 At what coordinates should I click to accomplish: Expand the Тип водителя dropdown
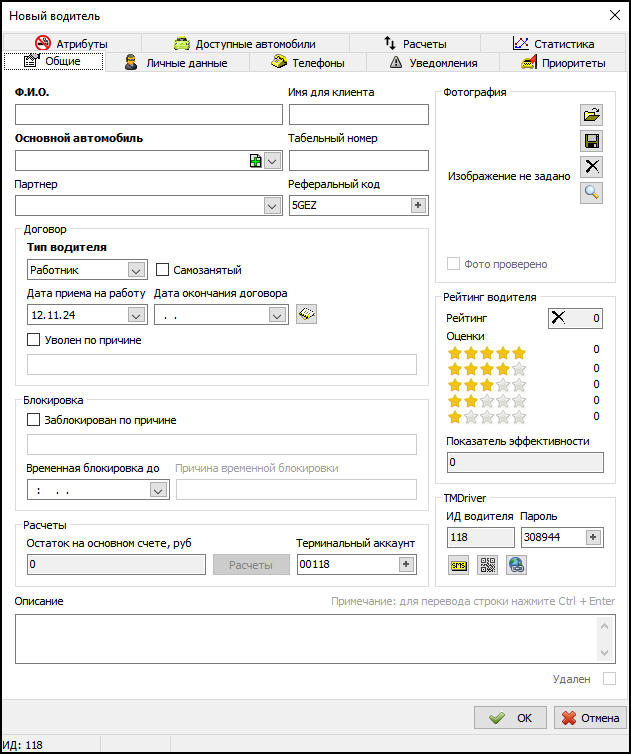137,270
